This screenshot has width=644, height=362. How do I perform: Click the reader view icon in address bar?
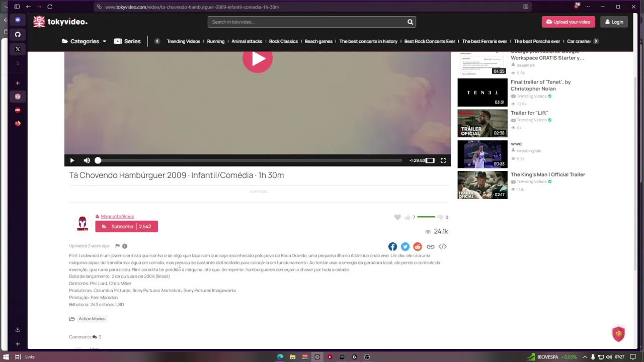click(526, 7)
